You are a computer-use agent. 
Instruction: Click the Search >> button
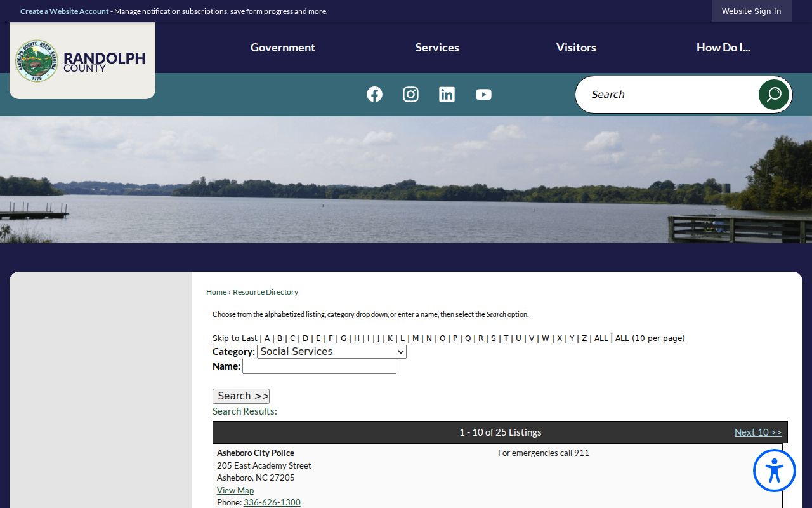(x=241, y=396)
